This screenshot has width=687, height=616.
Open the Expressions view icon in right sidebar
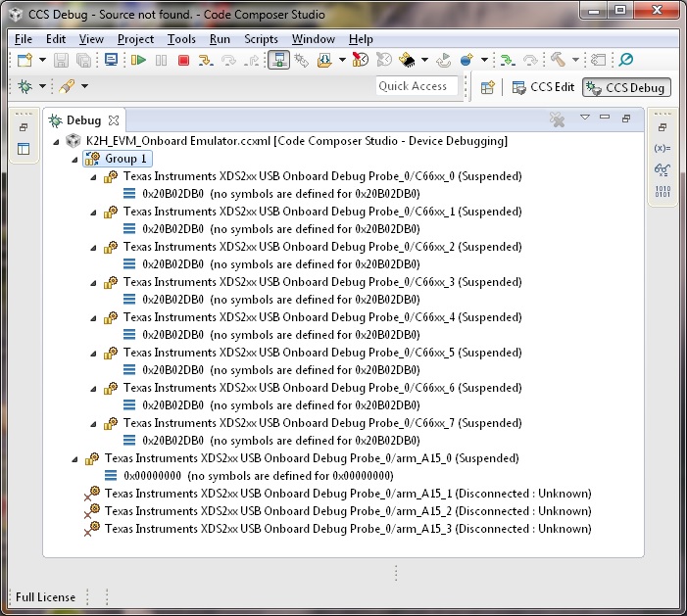662,169
